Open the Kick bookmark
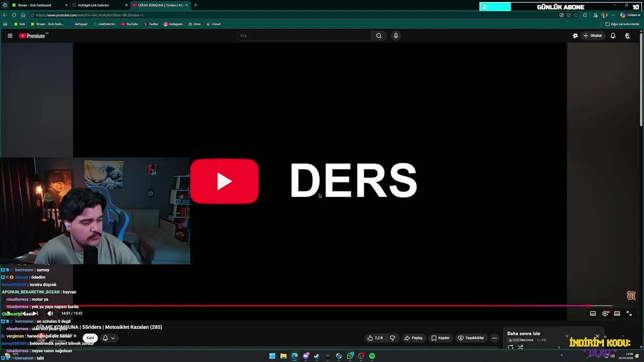Screen dimensions: 644x362 (x=20, y=24)
